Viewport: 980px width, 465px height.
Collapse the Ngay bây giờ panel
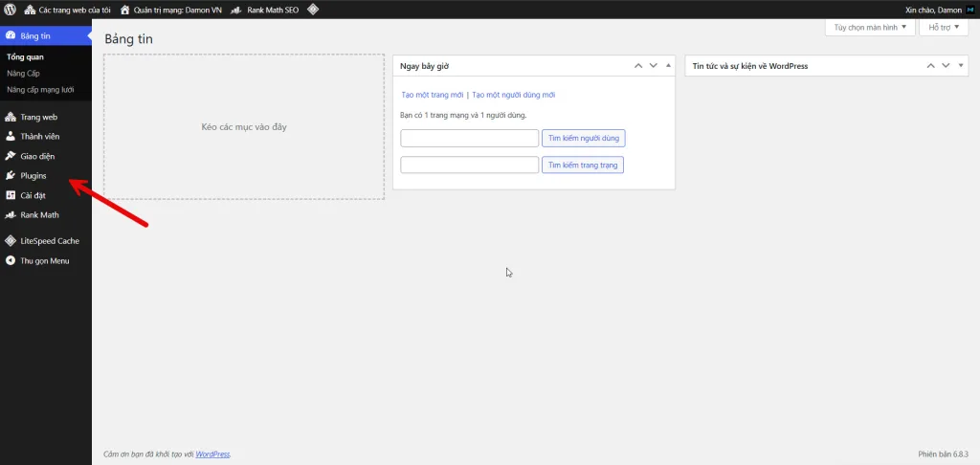(668, 66)
